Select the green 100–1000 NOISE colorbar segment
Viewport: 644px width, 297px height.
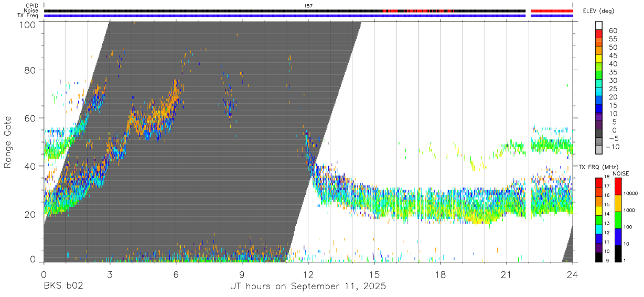pos(618,220)
